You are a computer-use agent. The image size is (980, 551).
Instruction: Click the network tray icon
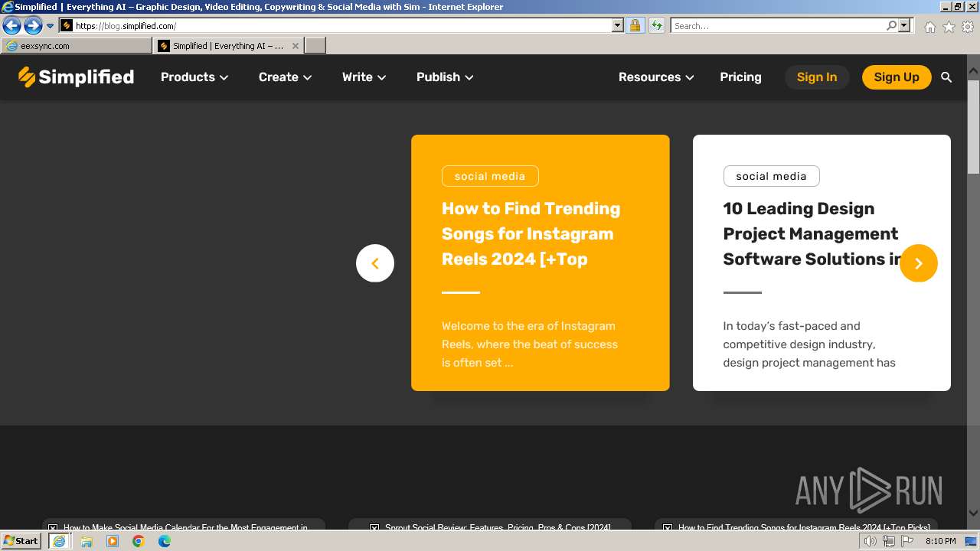[x=889, y=541]
